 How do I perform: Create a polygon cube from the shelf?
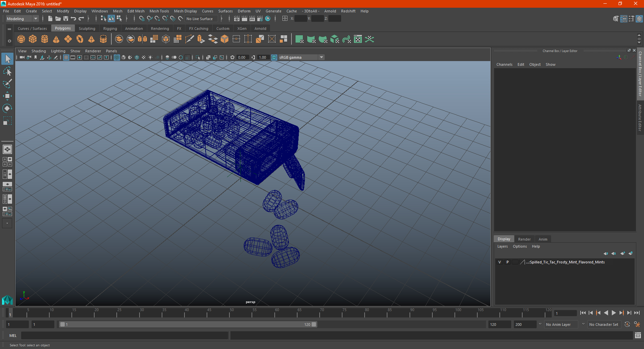33,39
